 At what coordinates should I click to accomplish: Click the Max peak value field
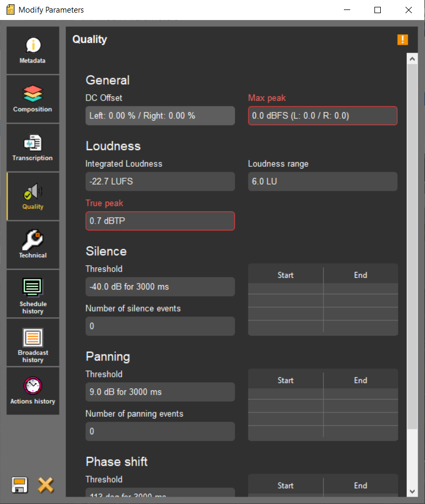pos(322,116)
